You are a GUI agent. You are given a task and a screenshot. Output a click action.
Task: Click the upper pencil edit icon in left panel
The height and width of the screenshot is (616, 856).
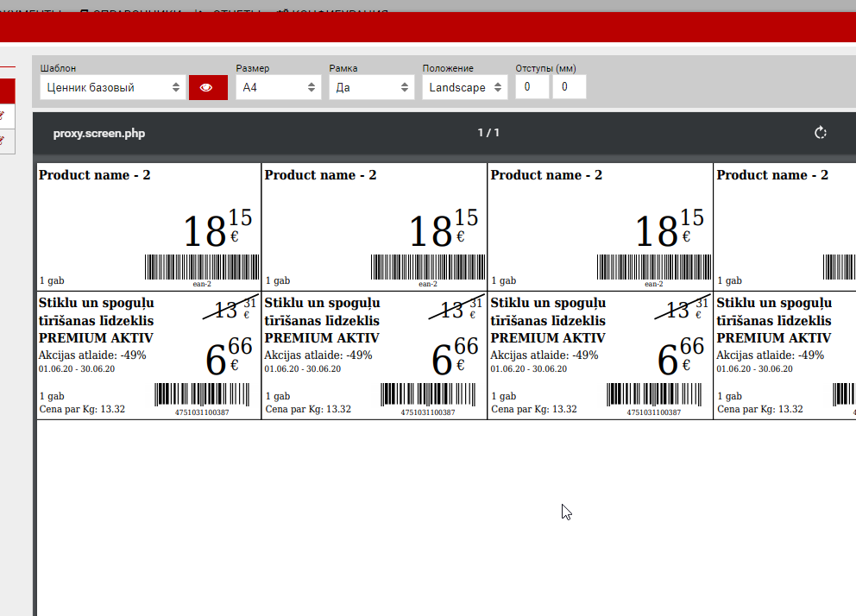pos(7,115)
